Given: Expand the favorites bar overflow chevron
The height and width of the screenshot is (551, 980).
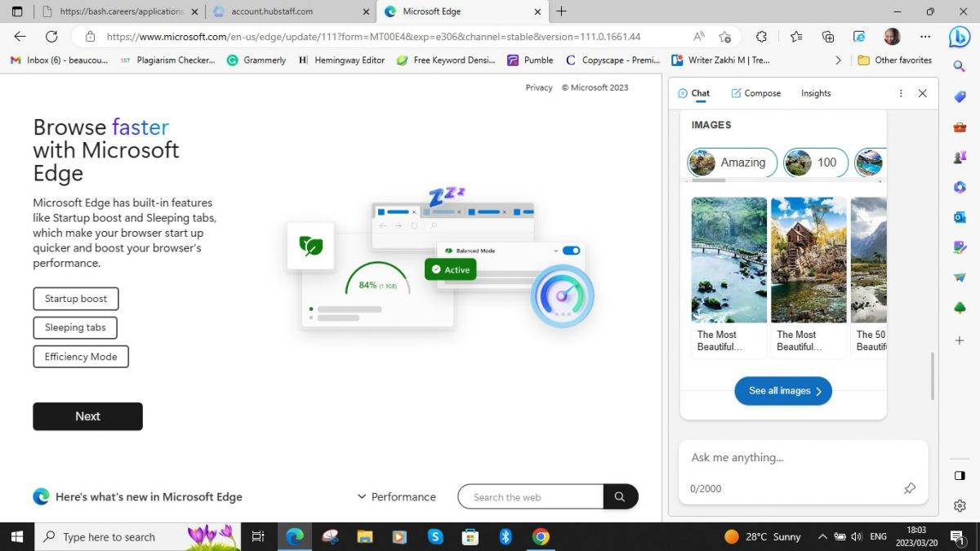Looking at the screenshot, I should click(838, 60).
